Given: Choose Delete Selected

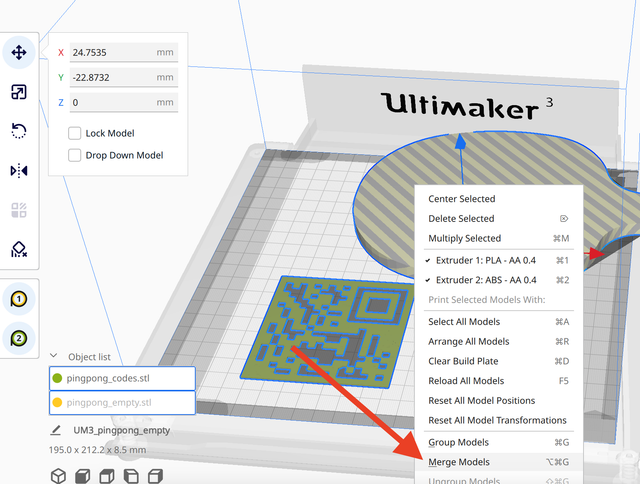Looking at the screenshot, I should point(498,218).
